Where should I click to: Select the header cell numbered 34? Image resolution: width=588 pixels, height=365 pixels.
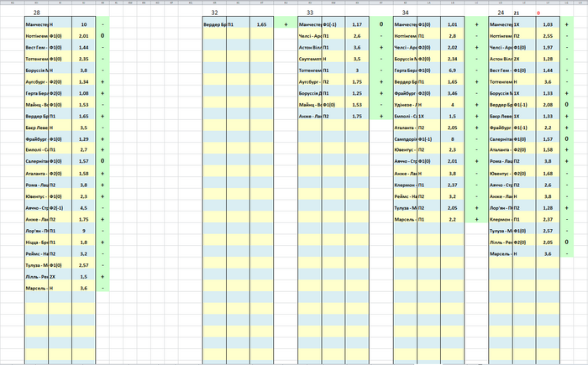(405, 13)
